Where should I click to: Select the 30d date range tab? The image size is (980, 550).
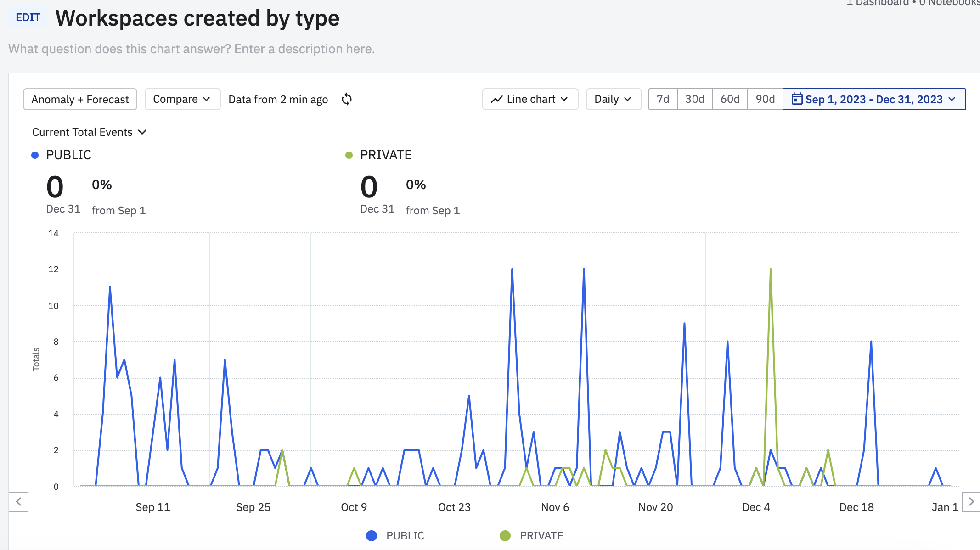(694, 99)
